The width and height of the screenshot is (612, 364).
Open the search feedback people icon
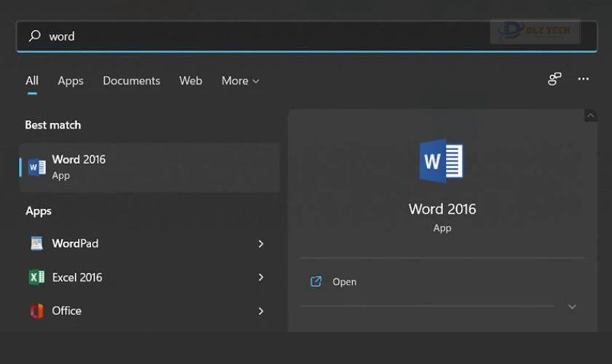pos(554,79)
